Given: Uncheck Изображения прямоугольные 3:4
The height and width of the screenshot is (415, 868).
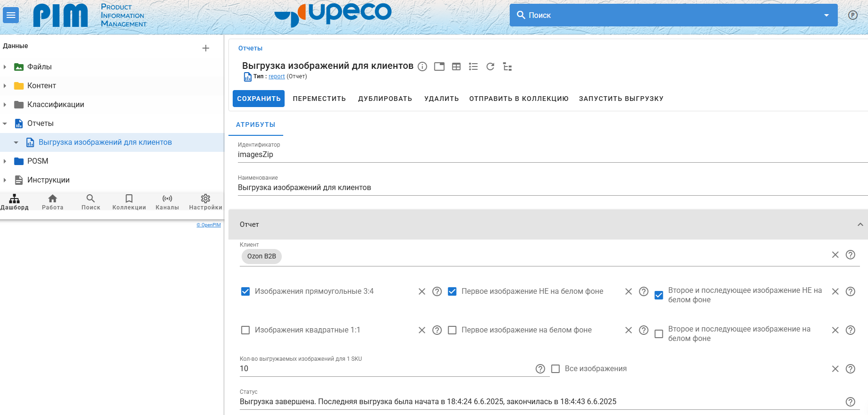Looking at the screenshot, I should coord(245,291).
